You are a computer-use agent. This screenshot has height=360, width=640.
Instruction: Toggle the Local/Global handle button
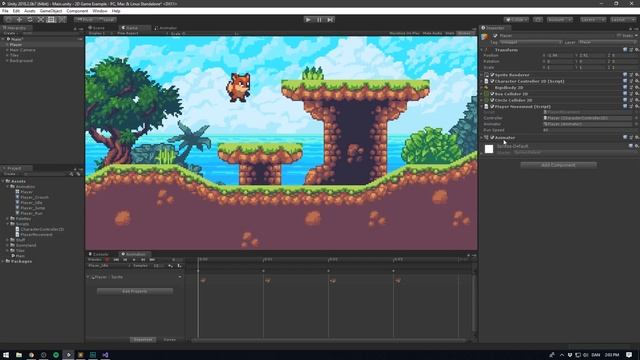pyautogui.click(x=107, y=20)
